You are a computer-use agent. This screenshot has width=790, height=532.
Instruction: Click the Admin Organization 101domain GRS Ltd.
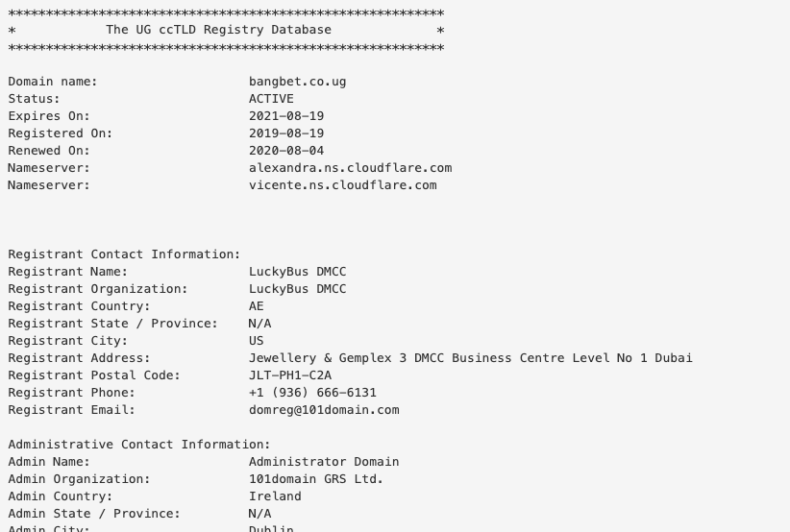[316, 479]
